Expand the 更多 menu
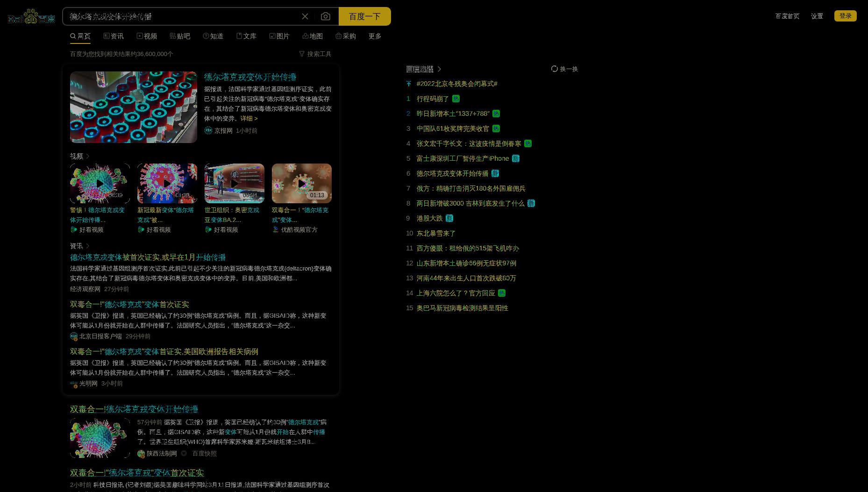 [x=375, y=36]
